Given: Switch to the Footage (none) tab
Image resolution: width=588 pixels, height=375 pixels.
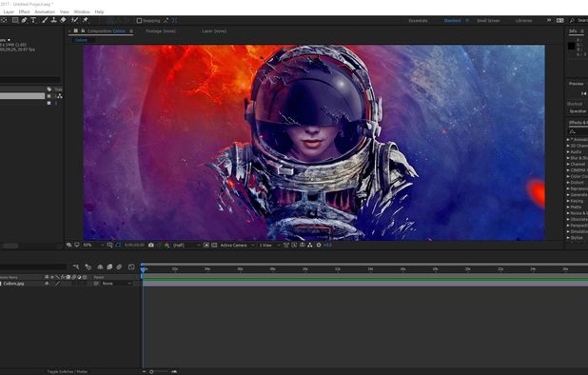Looking at the screenshot, I should coord(161,31).
